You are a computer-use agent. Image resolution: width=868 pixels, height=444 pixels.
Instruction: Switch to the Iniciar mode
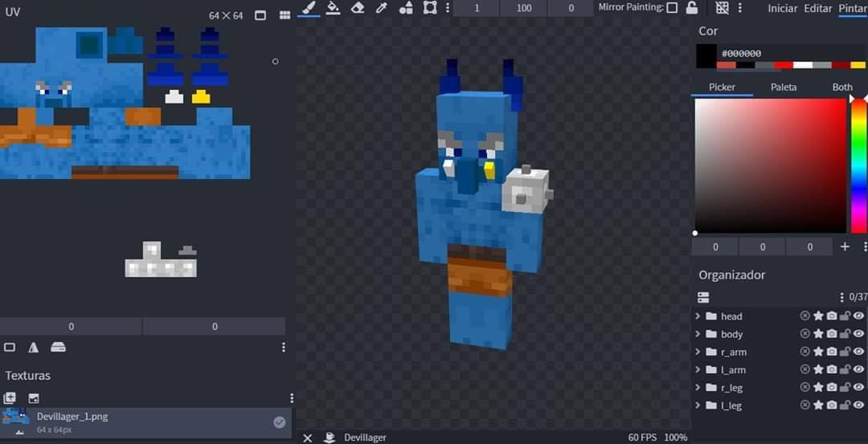click(x=782, y=8)
